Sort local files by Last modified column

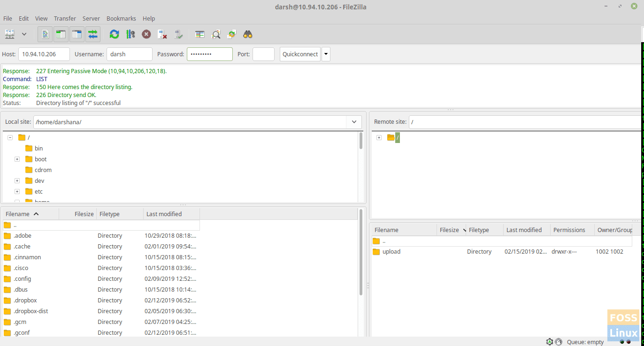pyautogui.click(x=172, y=214)
